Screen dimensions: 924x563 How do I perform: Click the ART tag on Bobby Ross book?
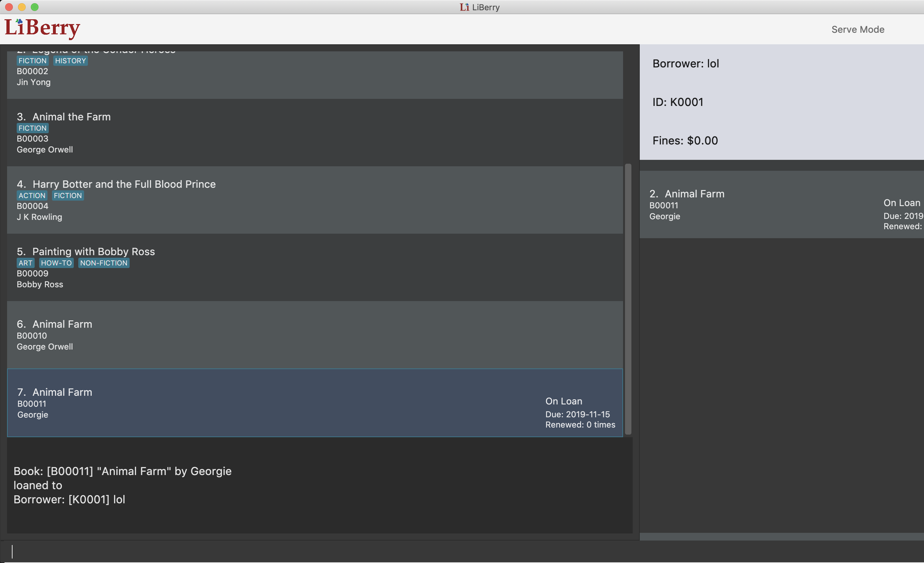25,263
